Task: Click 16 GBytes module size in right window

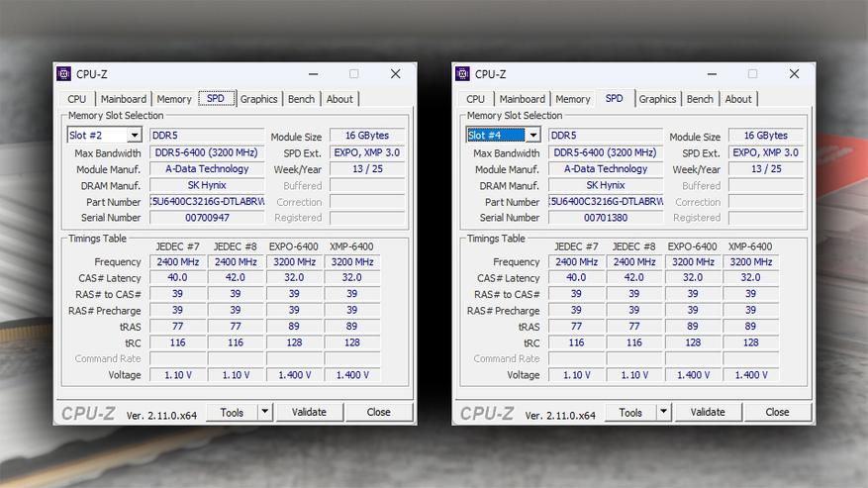Action: click(766, 136)
